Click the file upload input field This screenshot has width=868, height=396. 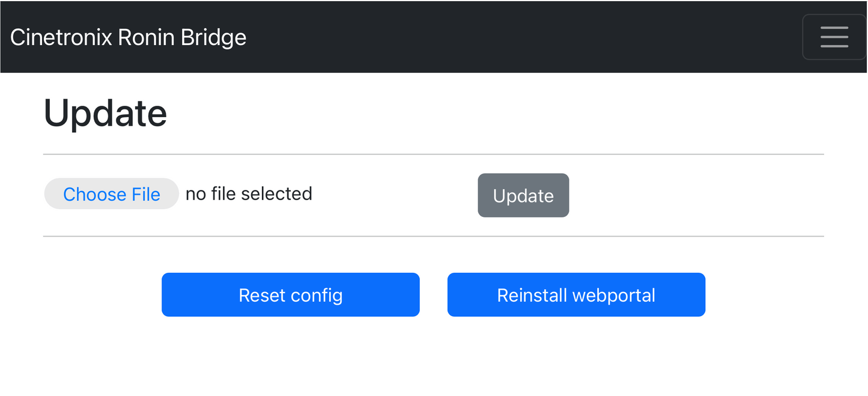(x=112, y=194)
